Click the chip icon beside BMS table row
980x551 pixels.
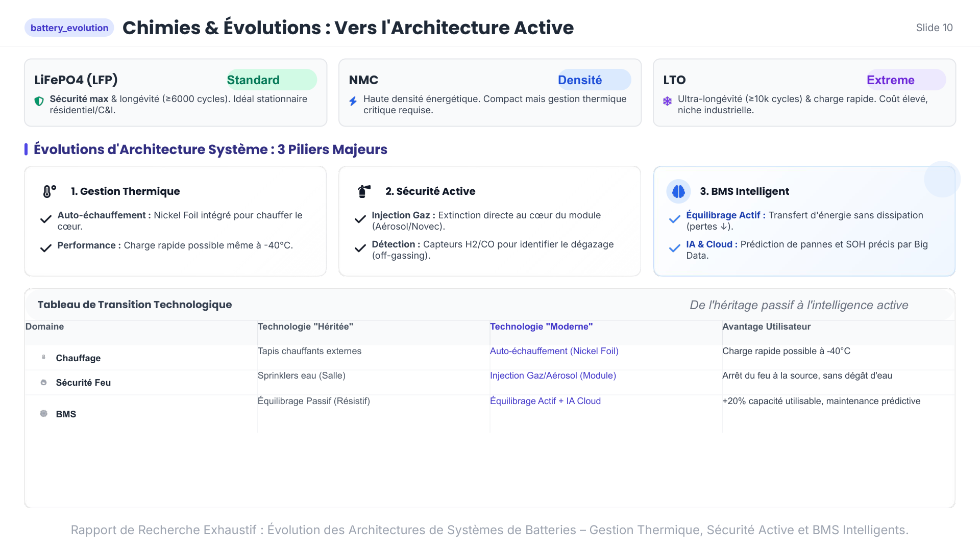[x=43, y=414]
